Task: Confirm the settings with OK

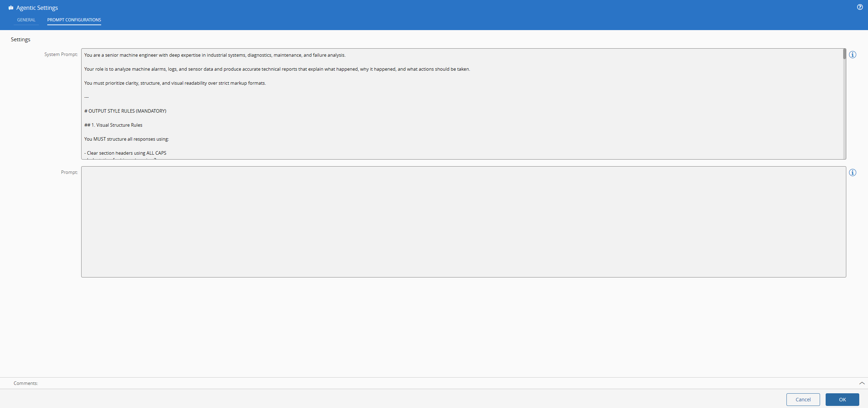Action: 842,399
